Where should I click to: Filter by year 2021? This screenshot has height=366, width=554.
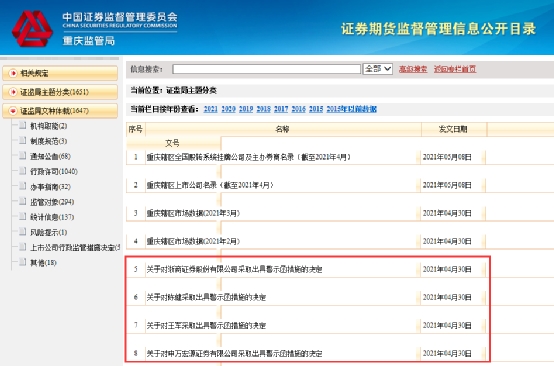pos(211,109)
